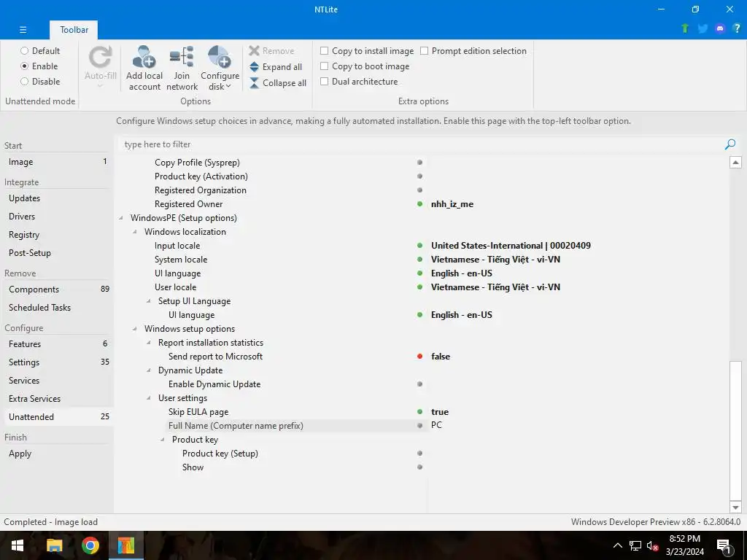The image size is (747, 560).
Task: Show hidden system tray icons
Action: 617,545
